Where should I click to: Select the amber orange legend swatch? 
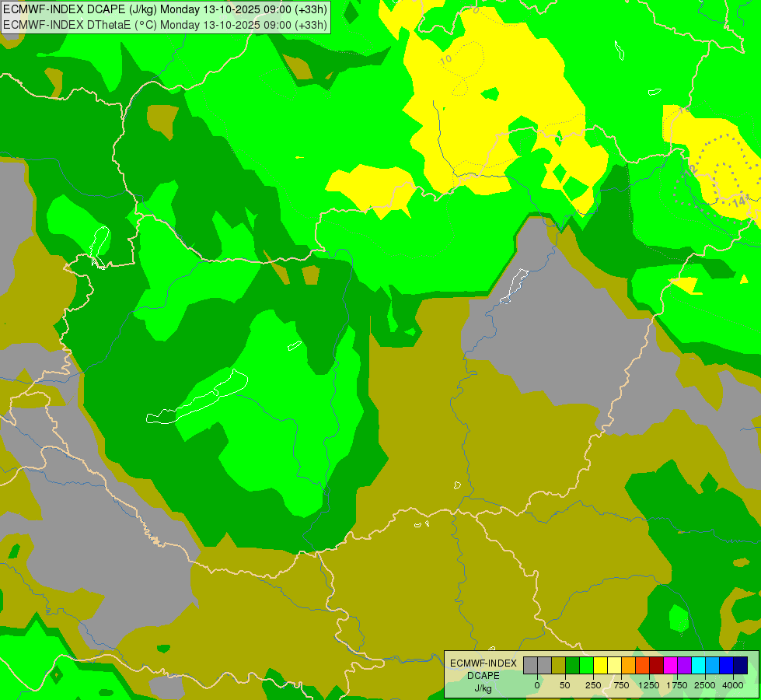629,666
